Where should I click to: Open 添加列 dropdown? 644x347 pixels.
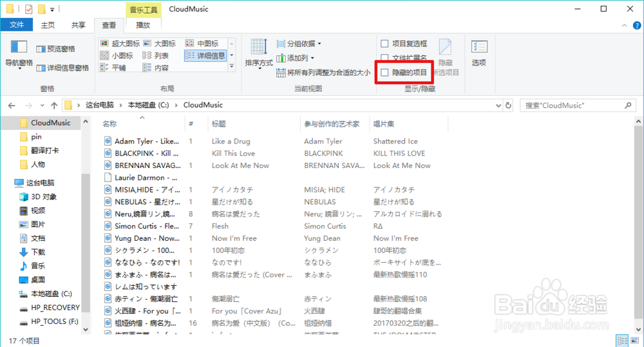coord(296,58)
